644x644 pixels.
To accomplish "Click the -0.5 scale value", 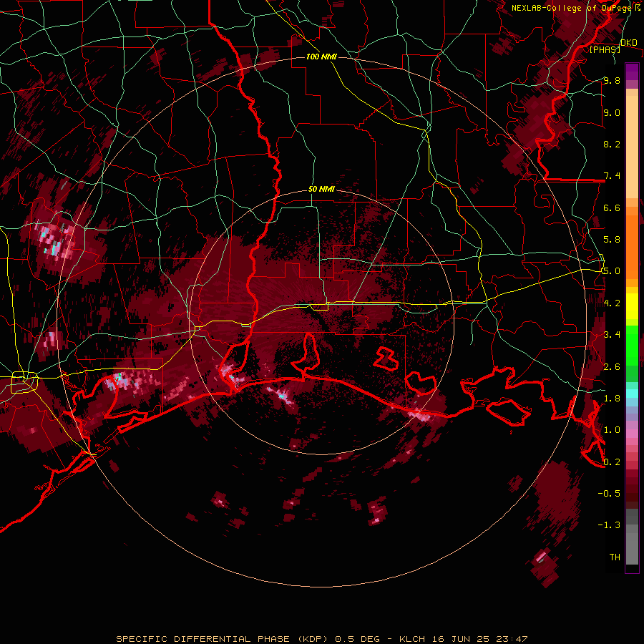I will click(609, 494).
